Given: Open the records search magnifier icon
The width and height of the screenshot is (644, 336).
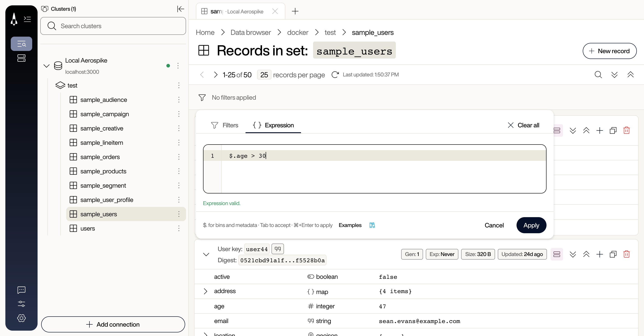Looking at the screenshot, I should pyautogui.click(x=598, y=75).
